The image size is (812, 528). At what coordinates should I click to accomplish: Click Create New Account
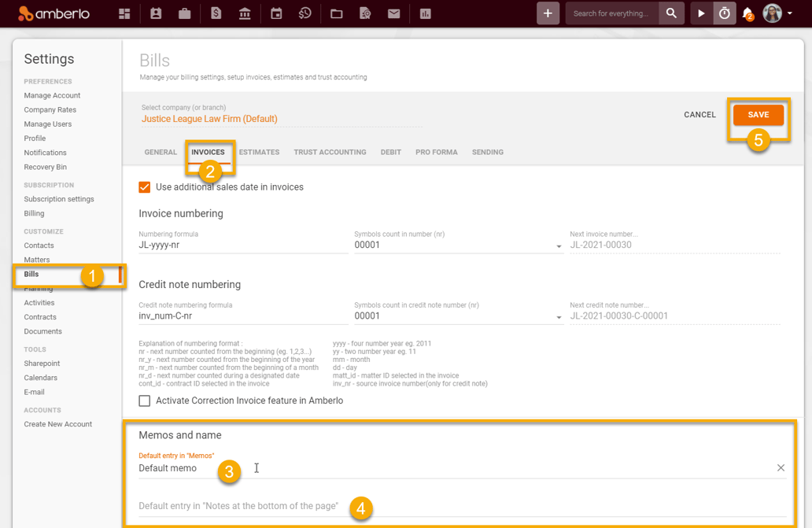click(x=58, y=424)
